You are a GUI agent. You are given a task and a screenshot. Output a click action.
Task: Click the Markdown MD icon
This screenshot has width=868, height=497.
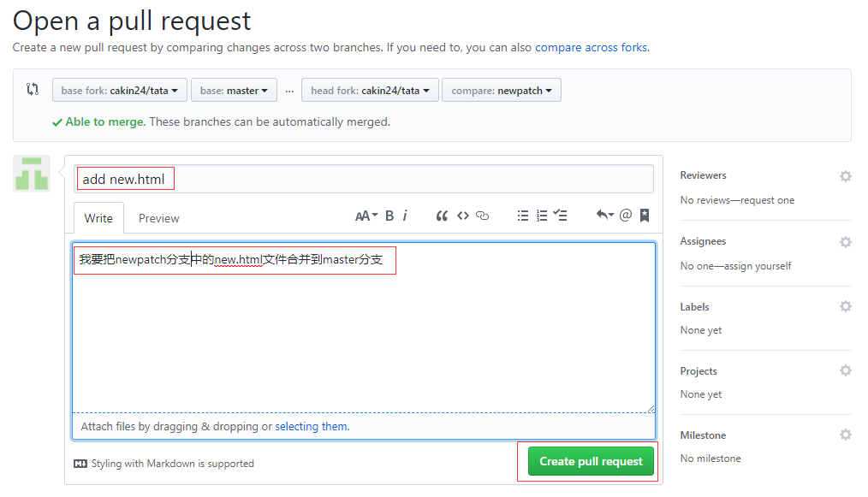pyautogui.click(x=80, y=464)
